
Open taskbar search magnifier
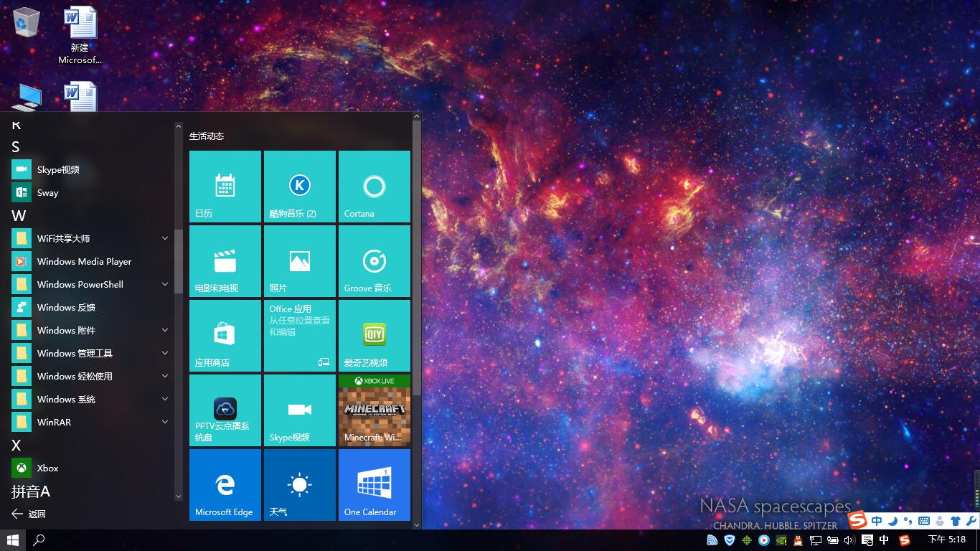tap(39, 540)
